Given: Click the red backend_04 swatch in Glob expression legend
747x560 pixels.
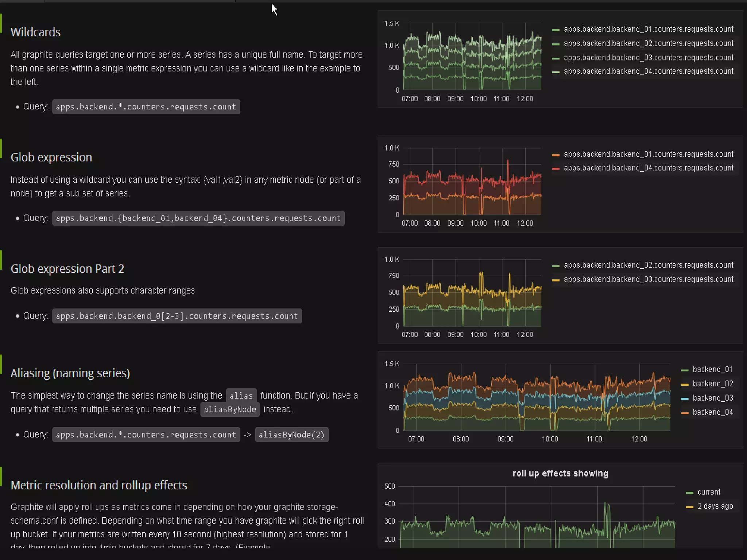Looking at the screenshot, I should coord(556,169).
